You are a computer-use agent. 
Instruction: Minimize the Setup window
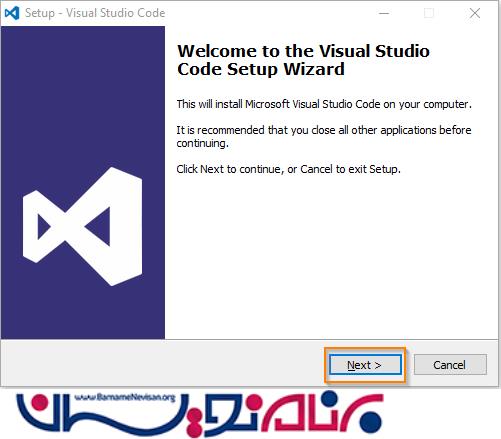click(x=384, y=13)
